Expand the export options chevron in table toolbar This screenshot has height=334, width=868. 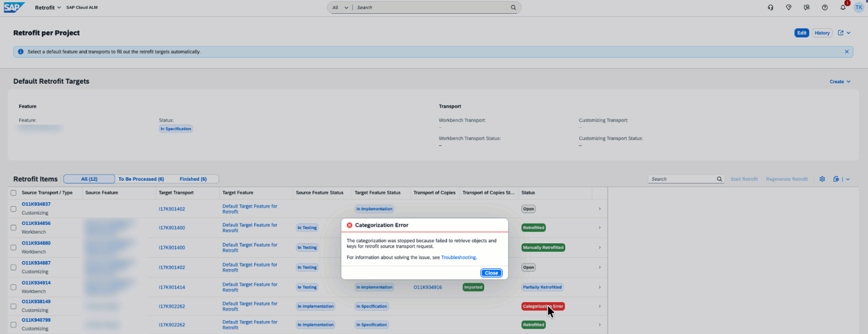pyautogui.click(x=848, y=179)
